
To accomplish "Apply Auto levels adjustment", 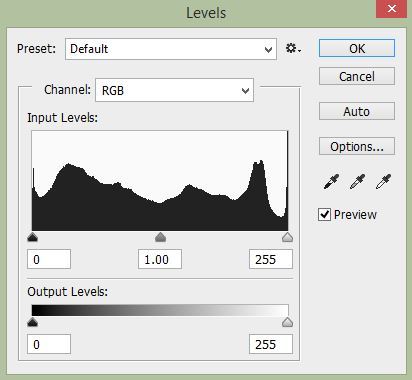I will [x=357, y=111].
